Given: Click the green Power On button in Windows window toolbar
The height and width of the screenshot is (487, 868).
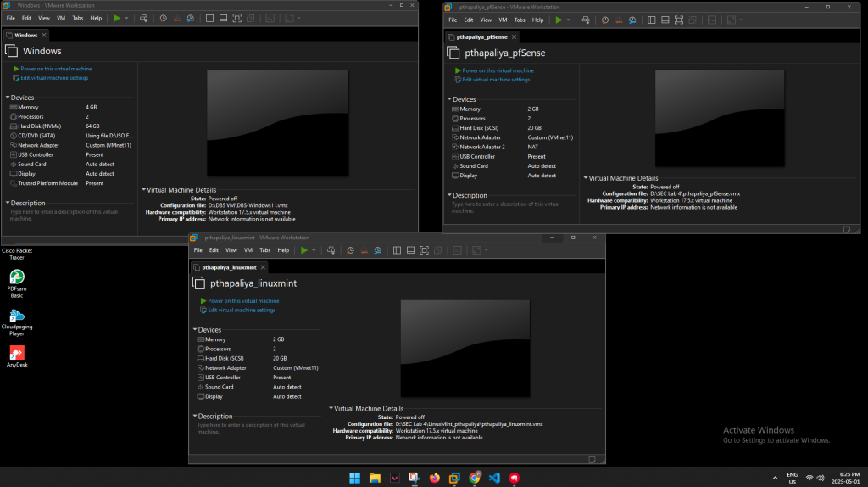Looking at the screenshot, I should tap(117, 18).
